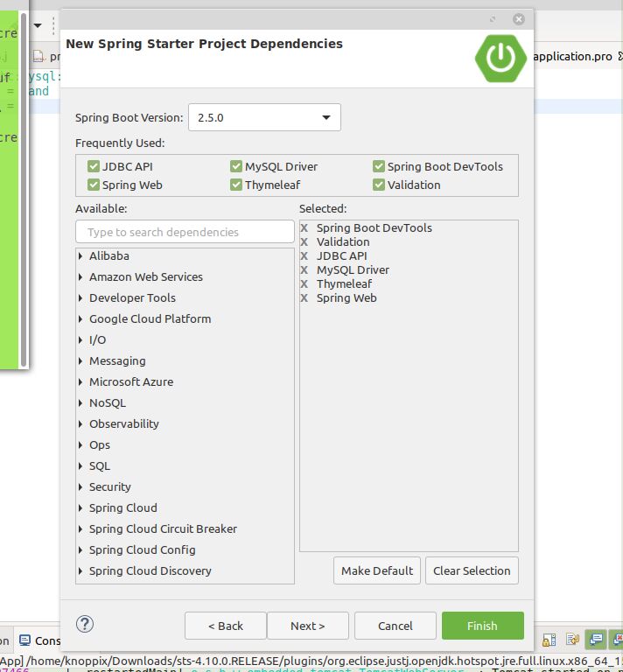Viewport: 623px width, 672px height.
Task: Remove Spring Boot DevTools via its X icon
Action: point(304,228)
